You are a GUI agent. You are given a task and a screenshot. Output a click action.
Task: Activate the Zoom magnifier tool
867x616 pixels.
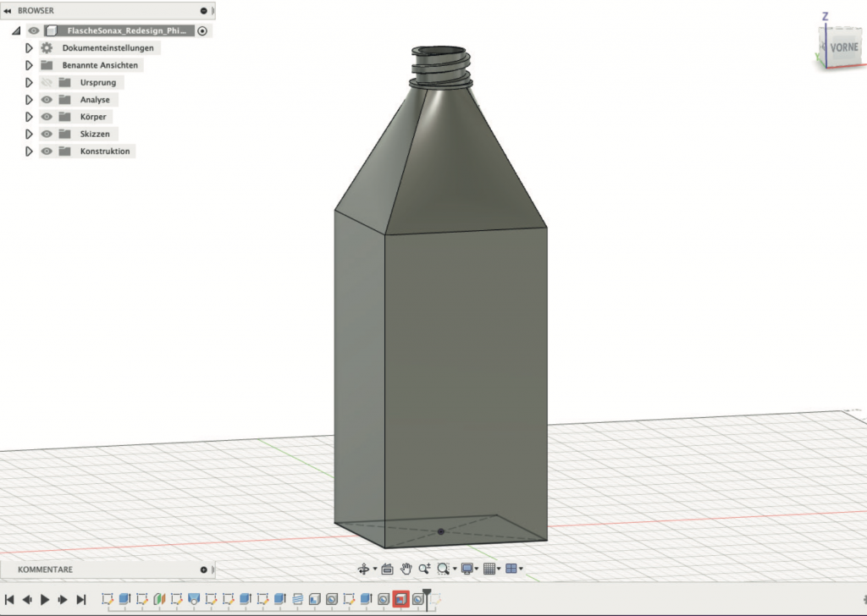coord(445,569)
